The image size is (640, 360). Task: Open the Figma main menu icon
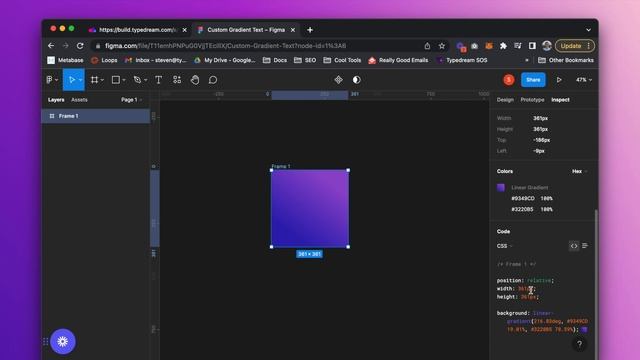pyautogui.click(x=49, y=80)
